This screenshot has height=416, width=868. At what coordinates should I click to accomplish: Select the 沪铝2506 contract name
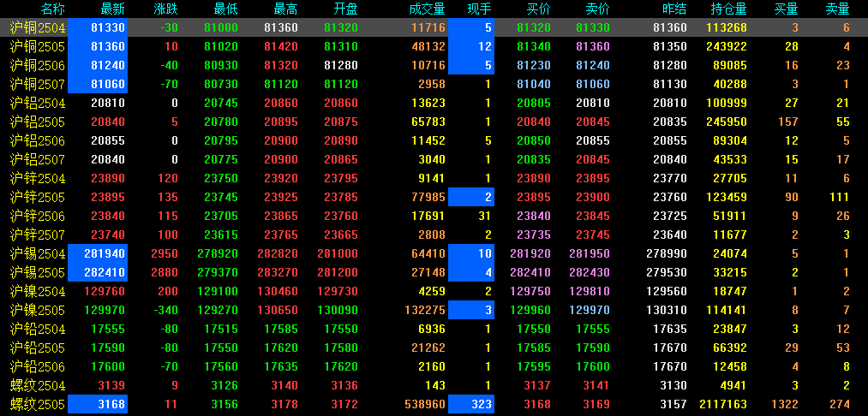(x=38, y=140)
